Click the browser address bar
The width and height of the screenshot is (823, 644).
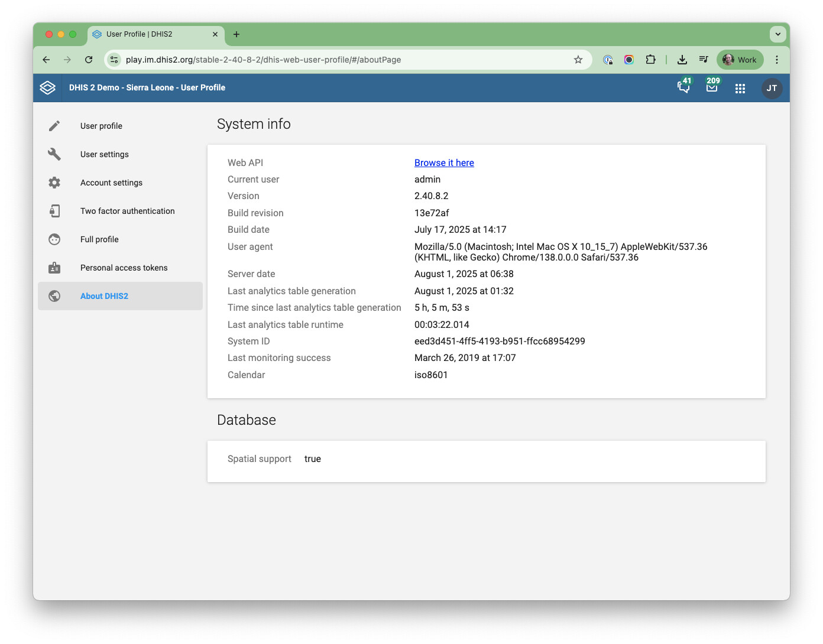(x=343, y=60)
